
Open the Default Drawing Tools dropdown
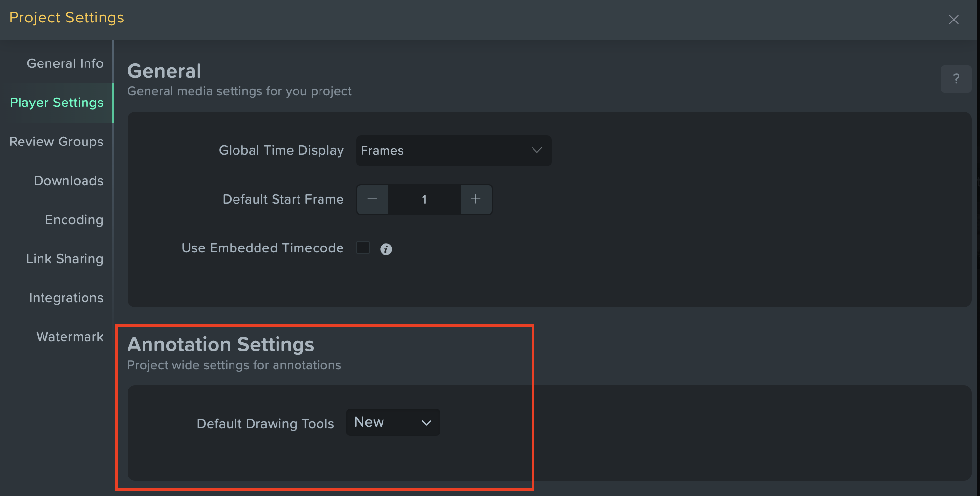point(392,422)
